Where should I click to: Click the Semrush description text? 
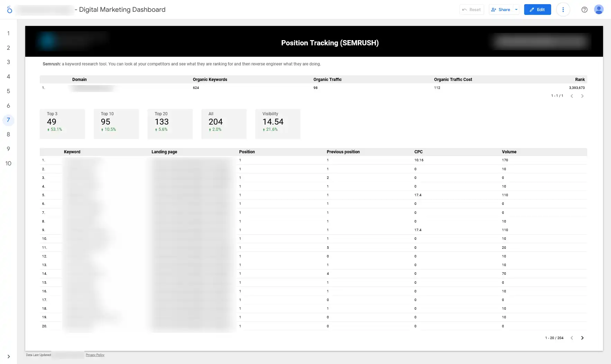coord(182,64)
